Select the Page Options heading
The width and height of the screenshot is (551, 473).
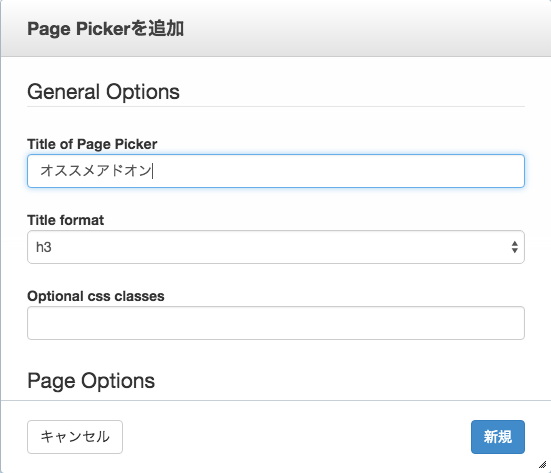(x=91, y=381)
